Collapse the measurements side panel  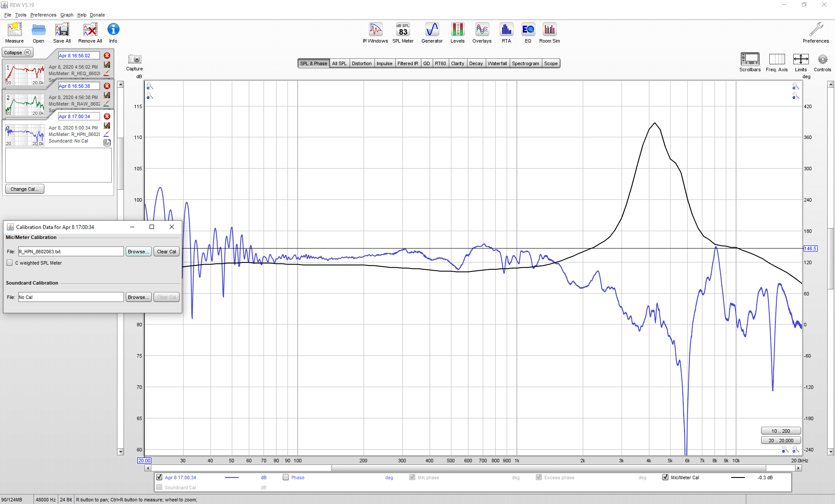tap(18, 53)
